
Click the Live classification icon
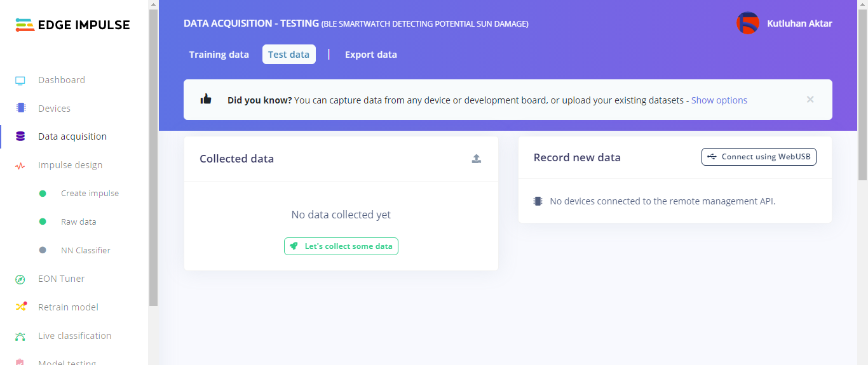(x=20, y=336)
